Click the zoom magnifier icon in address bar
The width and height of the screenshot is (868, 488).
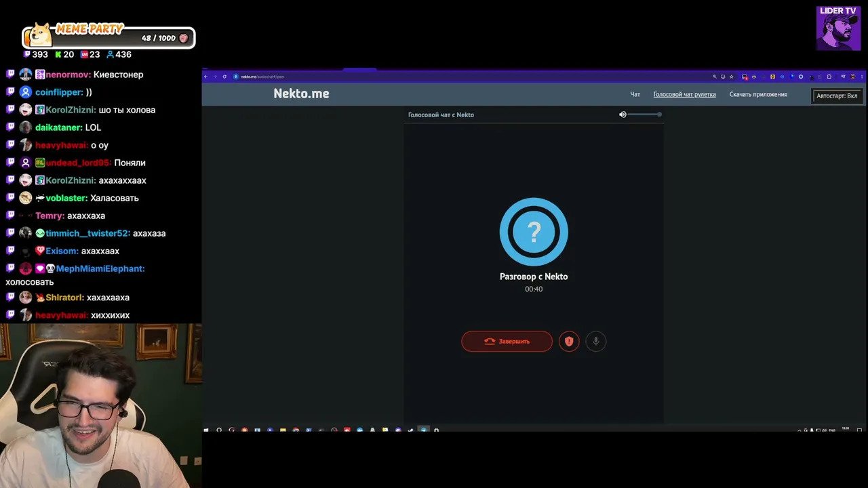click(x=714, y=77)
